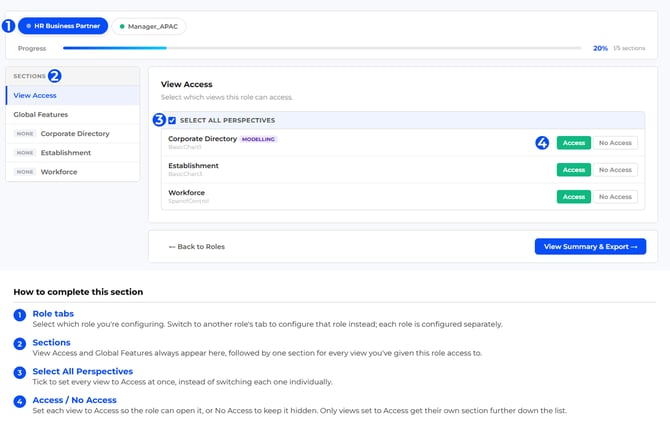Click the 20% progress value
The width and height of the screenshot is (670, 421).
point(600,48)
